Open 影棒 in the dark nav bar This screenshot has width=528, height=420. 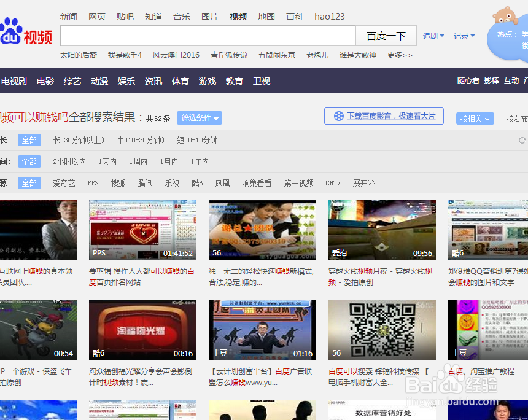coord(492,80)
